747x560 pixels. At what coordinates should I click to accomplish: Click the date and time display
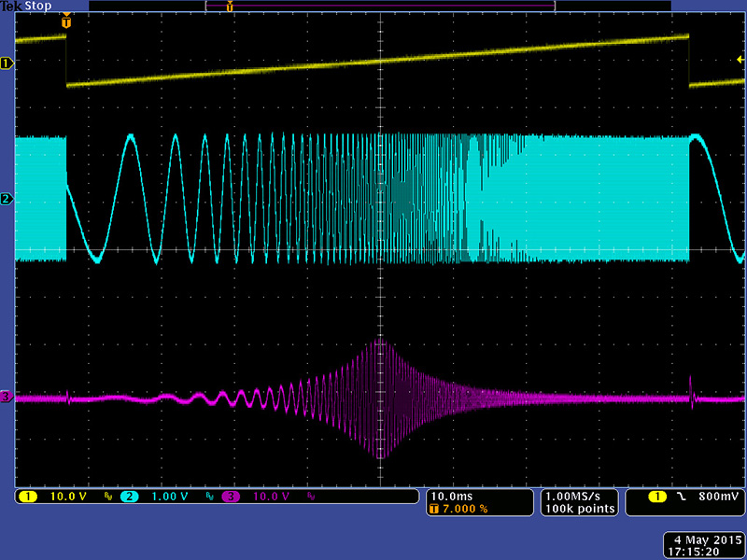703,546
